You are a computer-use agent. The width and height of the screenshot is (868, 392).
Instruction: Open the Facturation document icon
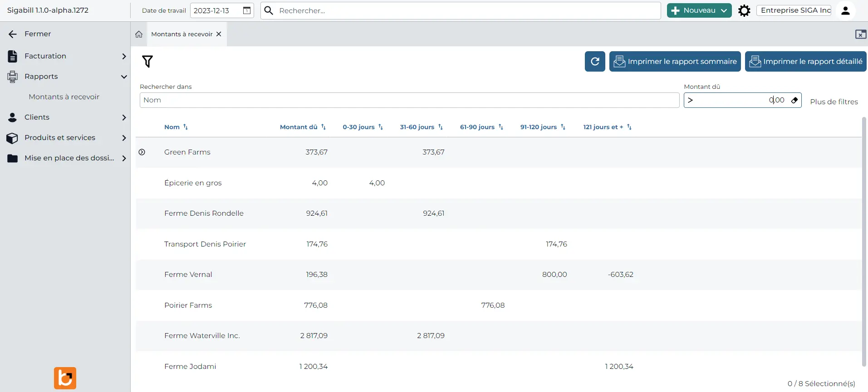[13, 56]
